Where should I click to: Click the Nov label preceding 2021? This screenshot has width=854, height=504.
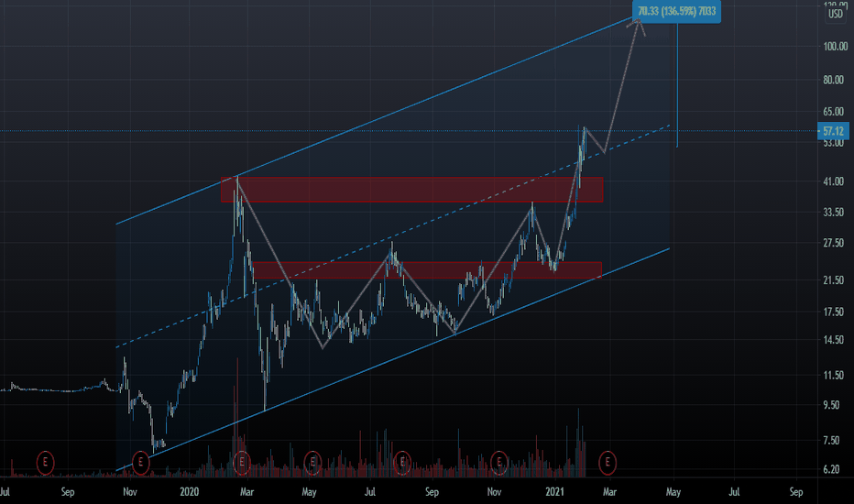(x=494, y=492)
